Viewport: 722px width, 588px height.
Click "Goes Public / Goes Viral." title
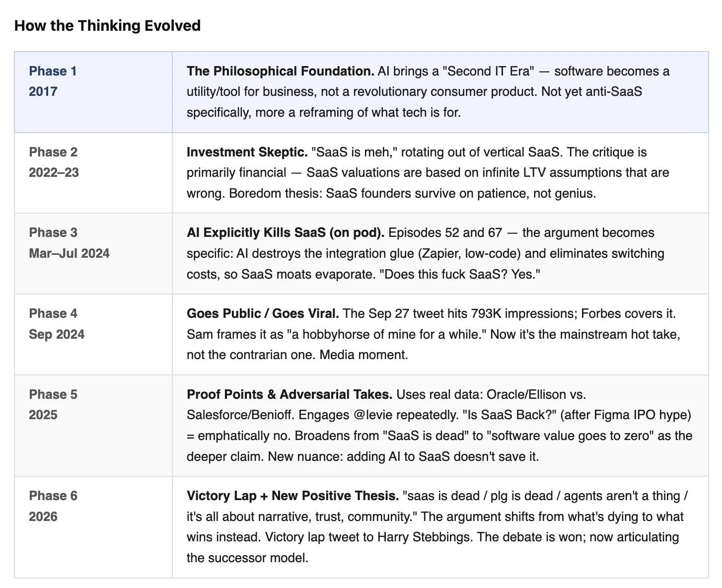click(263, 313)
